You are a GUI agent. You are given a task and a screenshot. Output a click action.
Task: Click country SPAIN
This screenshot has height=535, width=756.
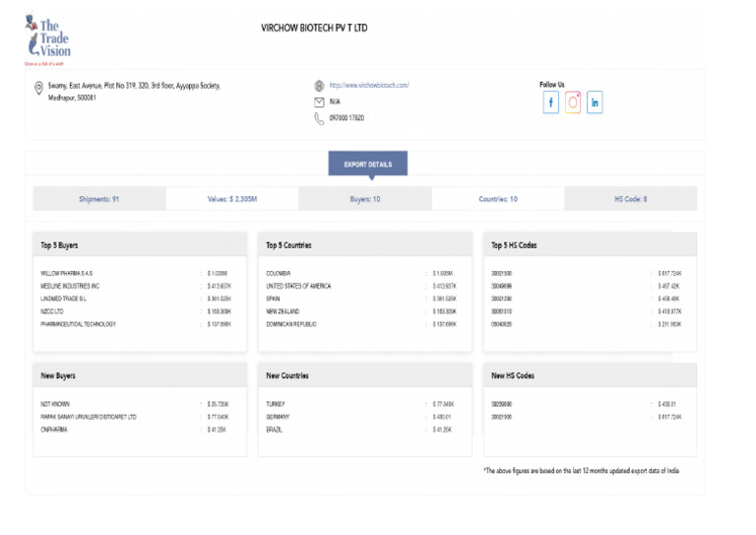pyautogui.click(x=273, y=299)
